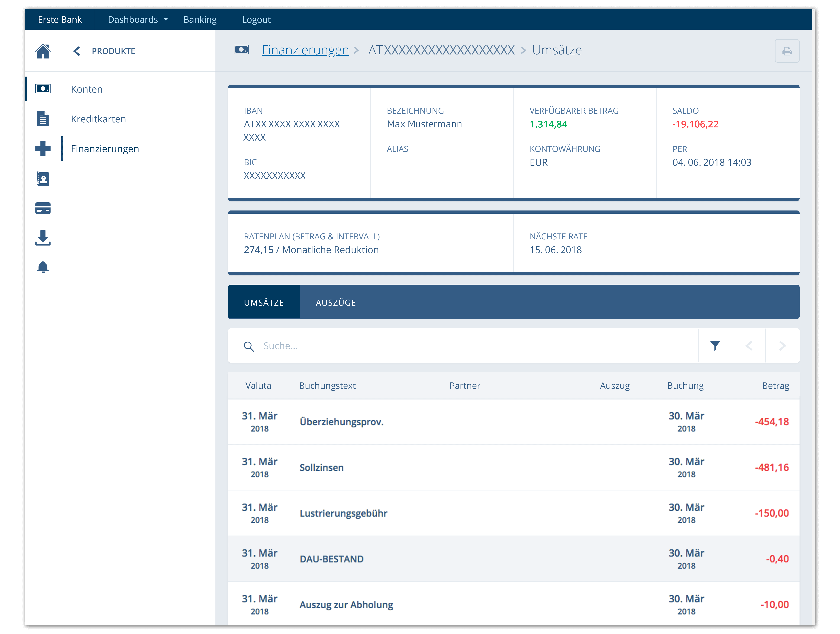Go to previous page arrow
Image resolution: width=840 pixels, height=634 pixels.
pos(749,346)
